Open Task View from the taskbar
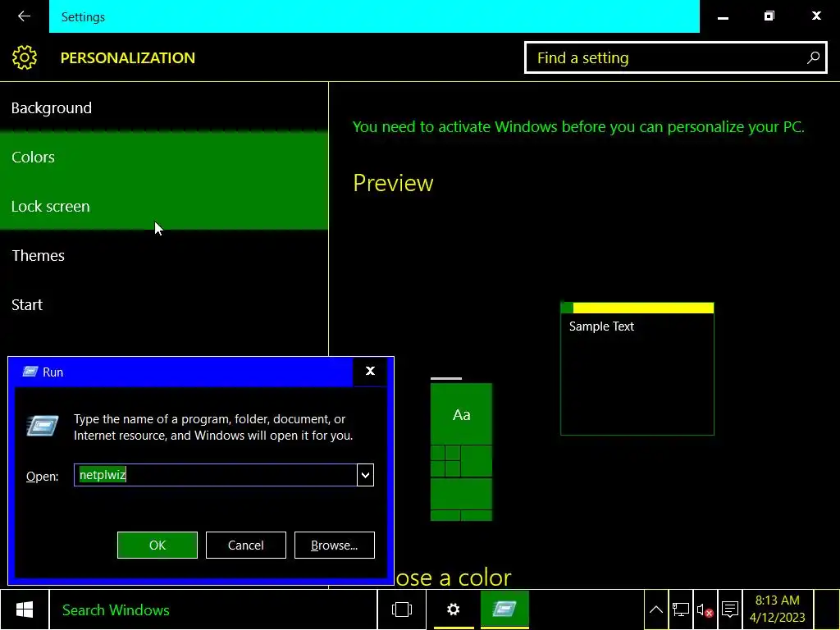Image resolution: width=840 pixels, height=630 pixels. pos(402,609)
